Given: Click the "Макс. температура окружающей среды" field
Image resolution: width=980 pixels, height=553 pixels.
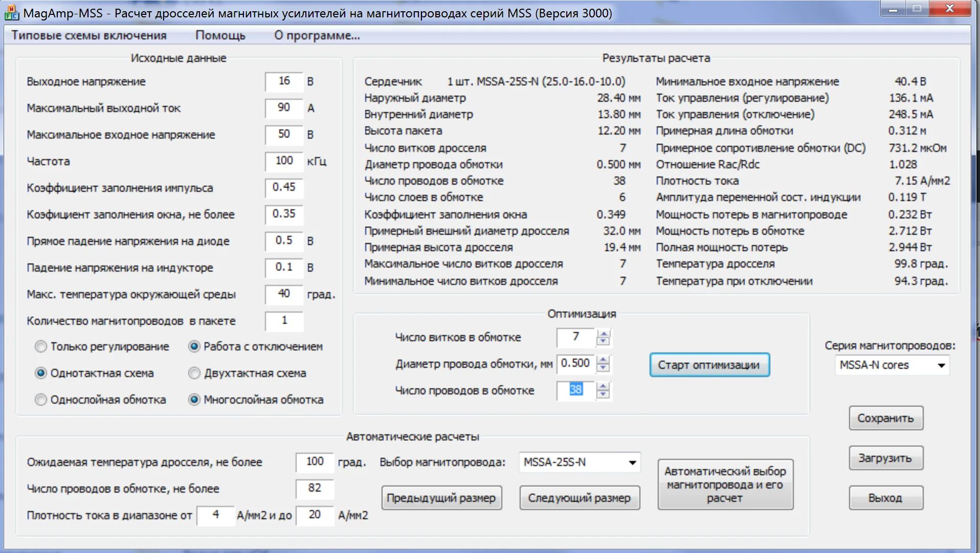Looking at the screenshot, I should (284, 294).
